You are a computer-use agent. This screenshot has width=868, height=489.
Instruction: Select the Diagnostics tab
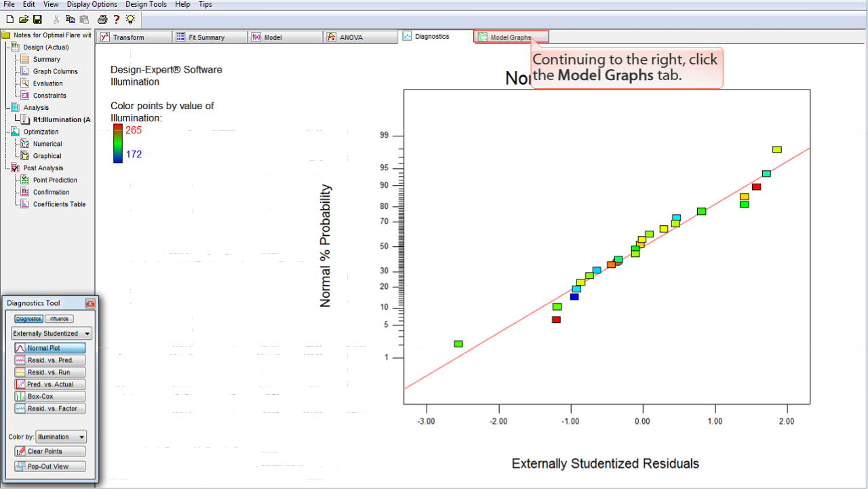click(x=435, y=37)
